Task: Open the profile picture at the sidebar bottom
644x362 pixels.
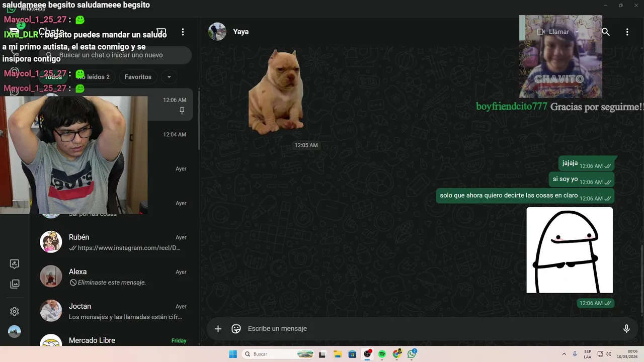Action: pyautogui.click(x=15, y=331)
